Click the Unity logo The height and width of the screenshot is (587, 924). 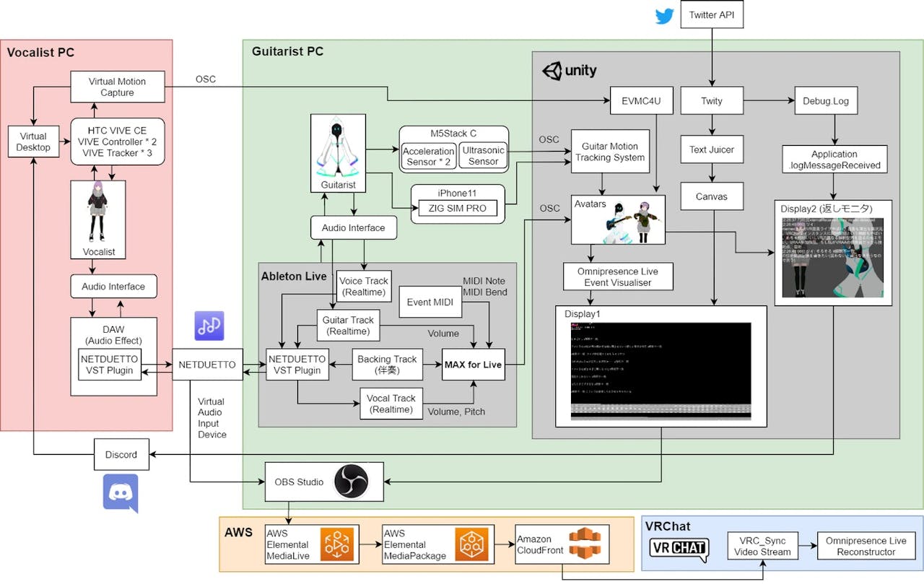(570, 70)
